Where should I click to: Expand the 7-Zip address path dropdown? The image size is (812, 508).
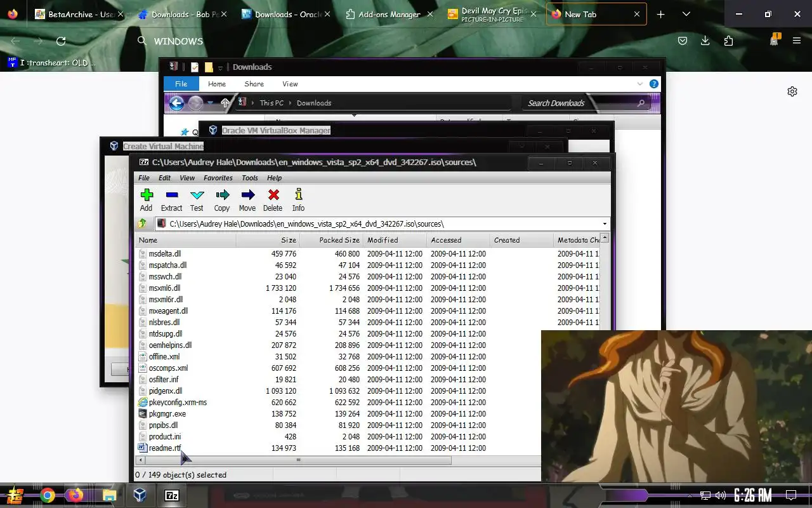[x=605, y=224]
